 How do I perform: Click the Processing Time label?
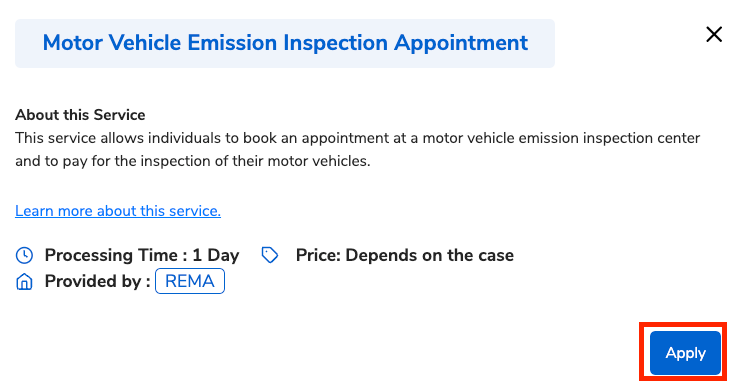[x=116, y=255]
